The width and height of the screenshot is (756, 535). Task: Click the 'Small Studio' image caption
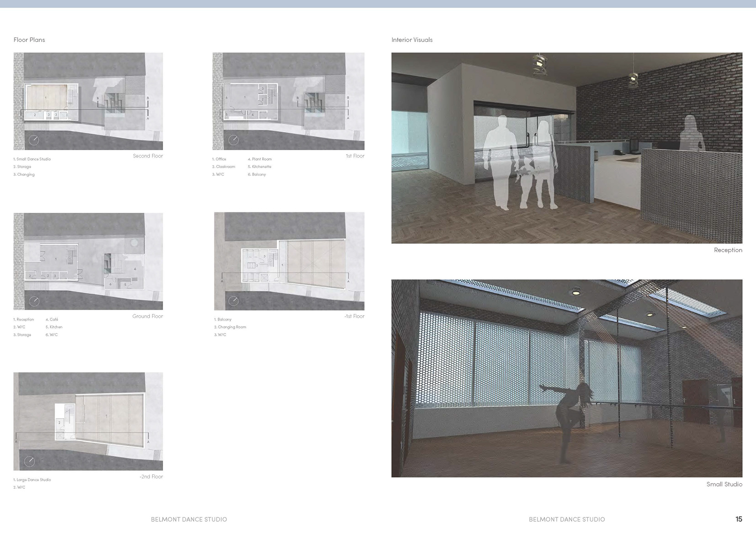(x=724, y=484)
